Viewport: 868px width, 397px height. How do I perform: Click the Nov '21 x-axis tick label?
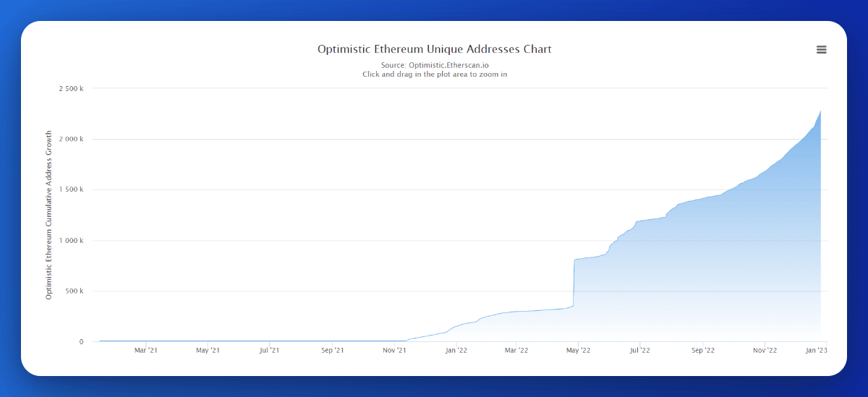(x=394, y=350)
